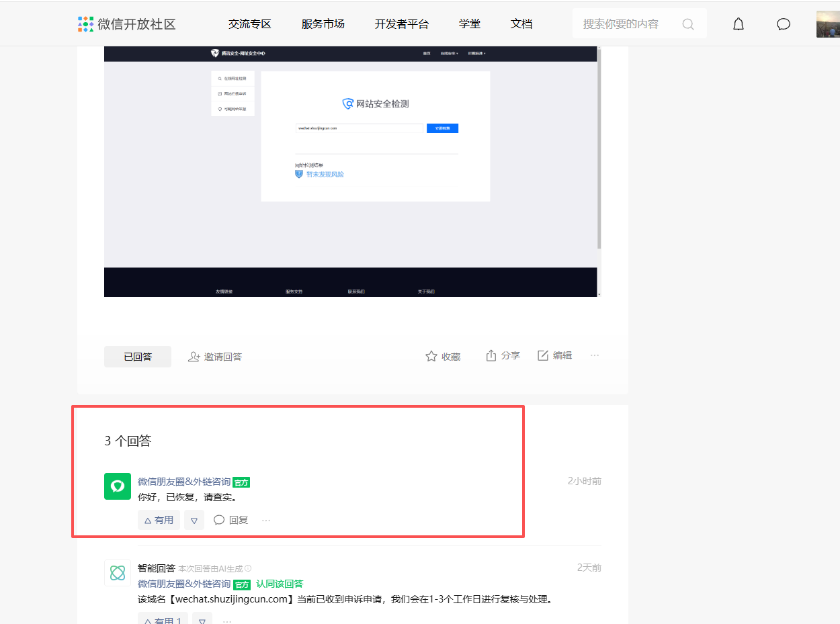The image size is (840, 624).
Task: Click the 2天前 timestamp
Action: click(589, 568)
